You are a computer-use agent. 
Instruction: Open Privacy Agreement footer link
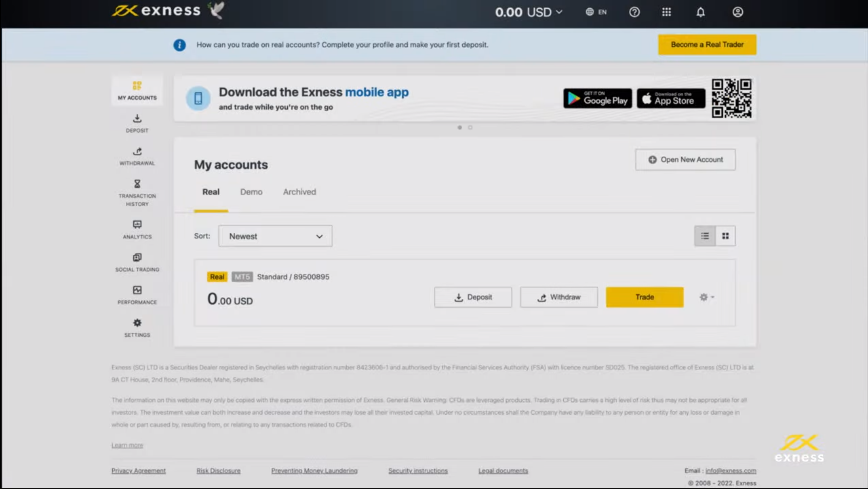point(138,471)
